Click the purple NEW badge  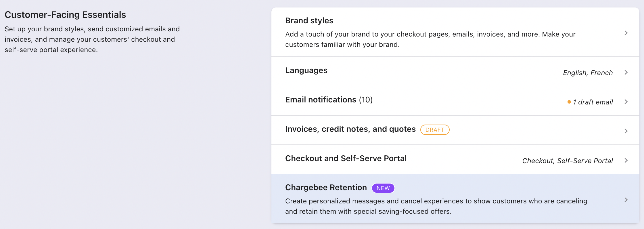383,188
